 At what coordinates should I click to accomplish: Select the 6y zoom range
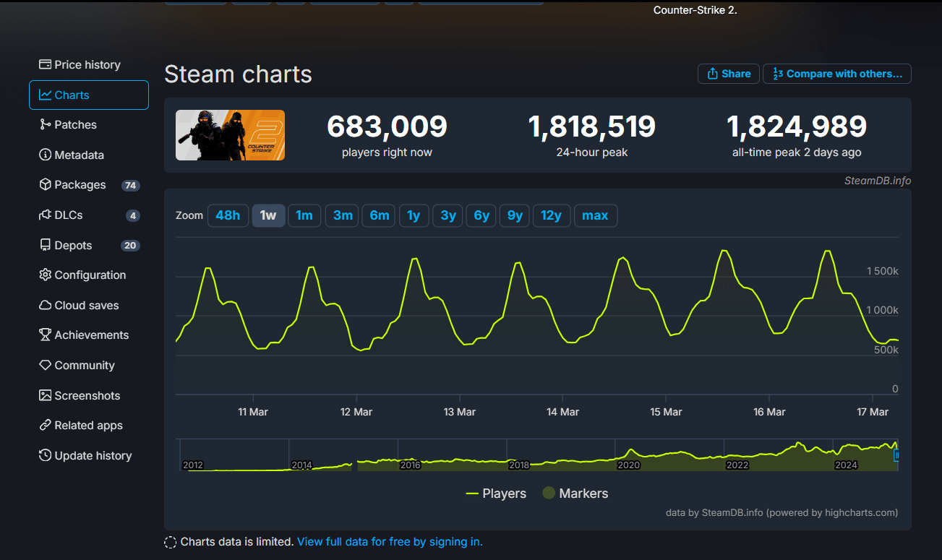pyautogui.click(x=481, y=215)
